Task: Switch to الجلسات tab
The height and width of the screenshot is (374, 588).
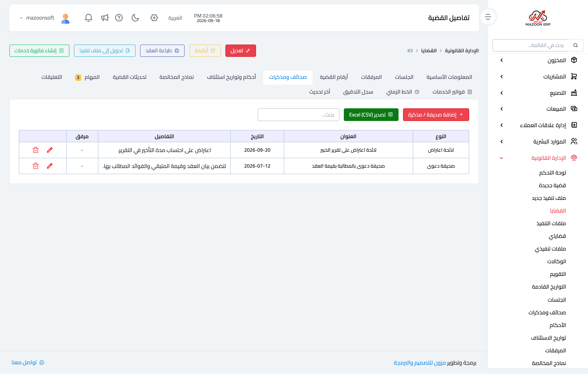Action: click(x=404, y=77)
